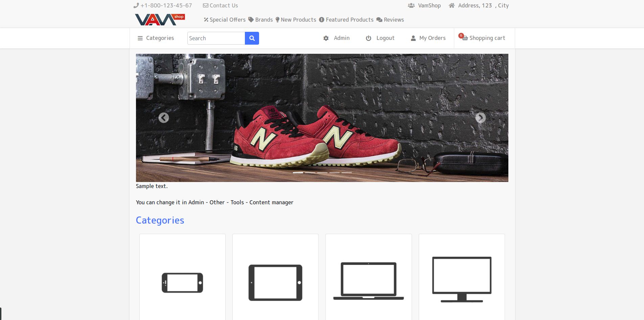Viewport: 644px width, 320px height.
Task: Advance carousel with next arrow
Action: point(480,118)
